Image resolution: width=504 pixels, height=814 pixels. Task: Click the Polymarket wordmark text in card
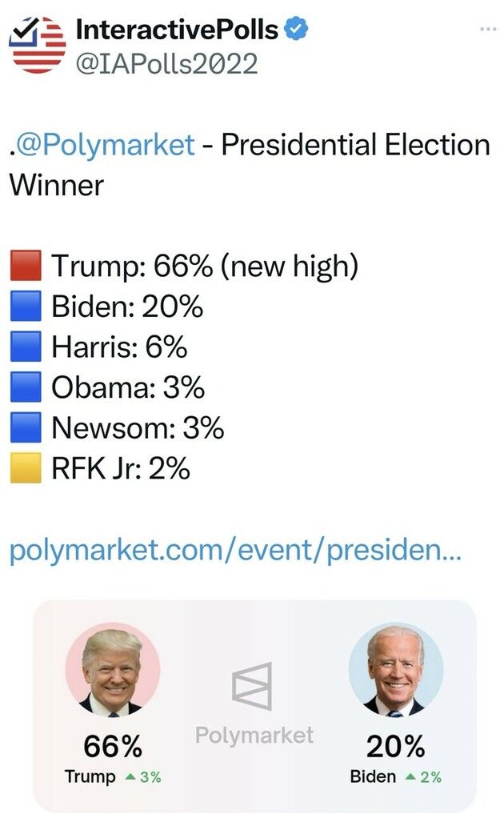pyautogui.click(x=254, y=735)
